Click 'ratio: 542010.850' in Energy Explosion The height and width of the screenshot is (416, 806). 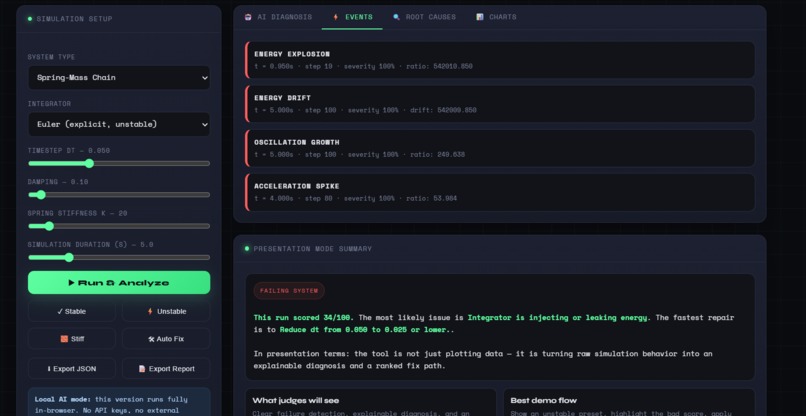tap(439, 66)
